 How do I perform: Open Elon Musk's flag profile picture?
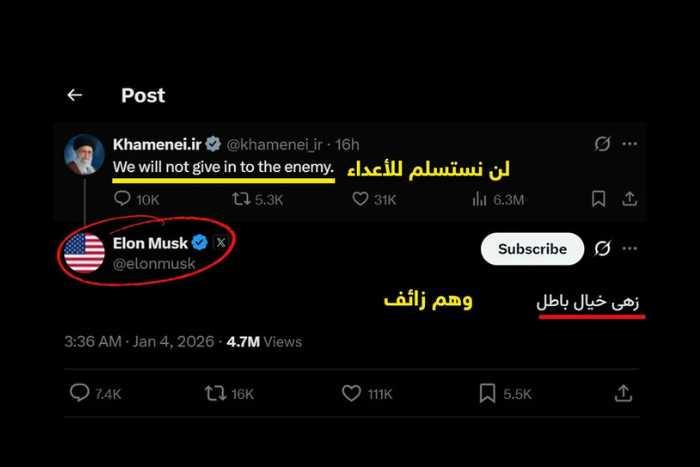(84, 252)
